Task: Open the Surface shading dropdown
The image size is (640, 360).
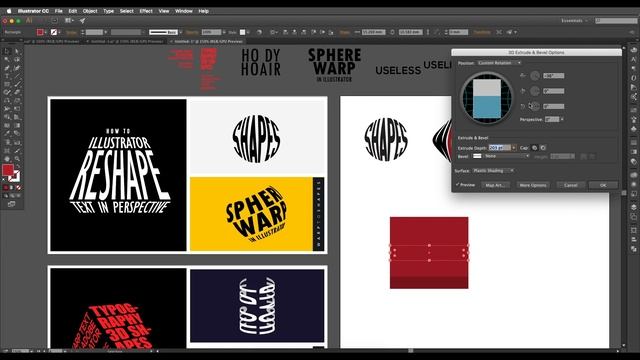Action: (493, 171)
